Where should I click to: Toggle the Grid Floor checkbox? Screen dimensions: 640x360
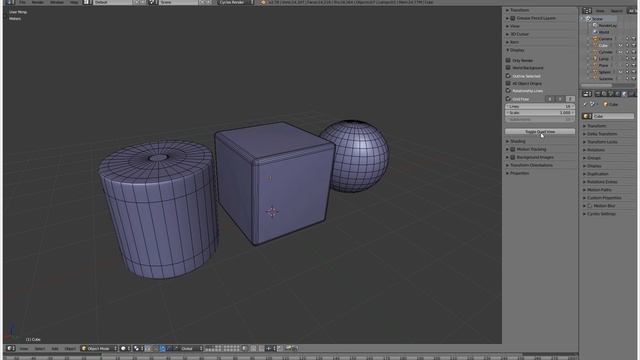[508, 98]
